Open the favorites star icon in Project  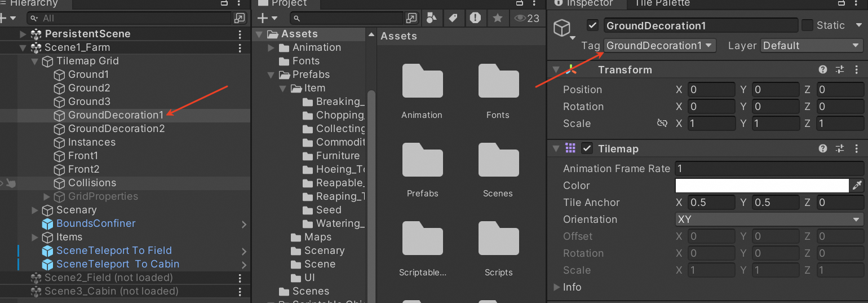click(497, 18)
